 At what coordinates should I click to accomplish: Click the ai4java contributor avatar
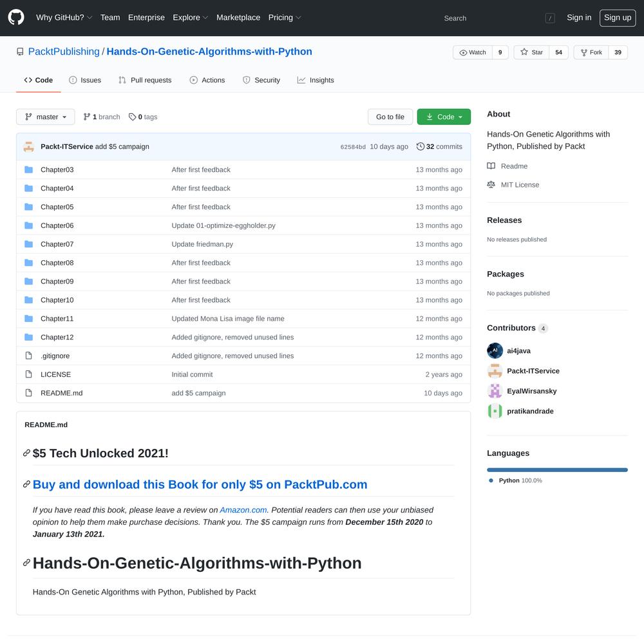[x=495, y=351]
